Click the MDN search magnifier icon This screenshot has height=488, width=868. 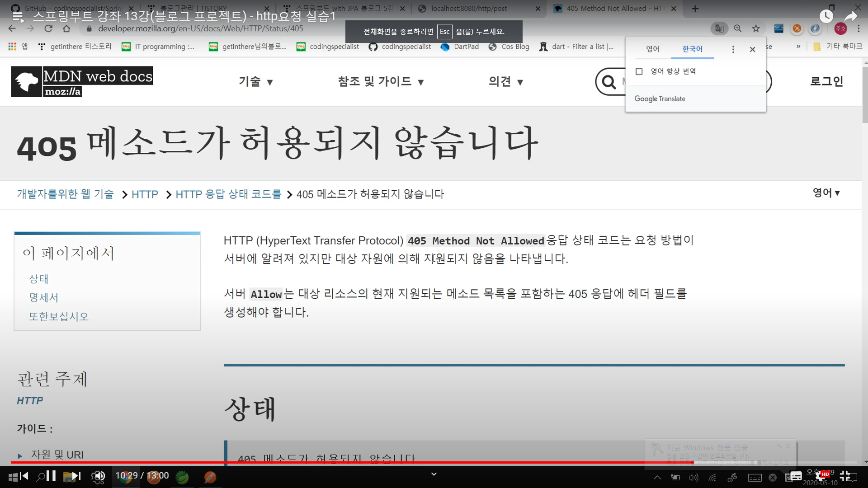tap(609, 82)
